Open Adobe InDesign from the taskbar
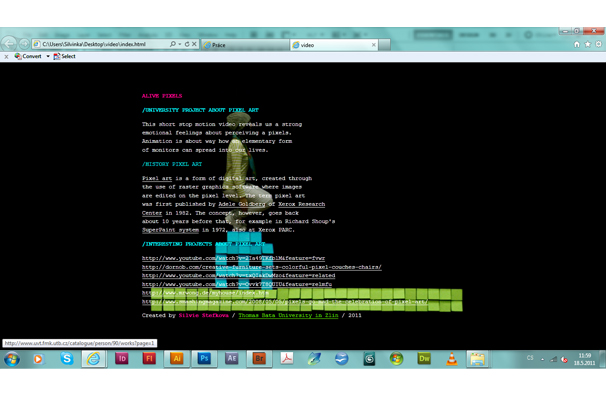Image resolution: width=606 pixels, height=406 pixels. [122, 358]
